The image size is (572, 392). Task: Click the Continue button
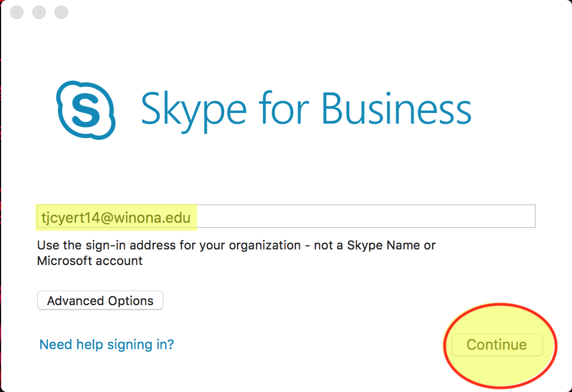click(496, 345)
